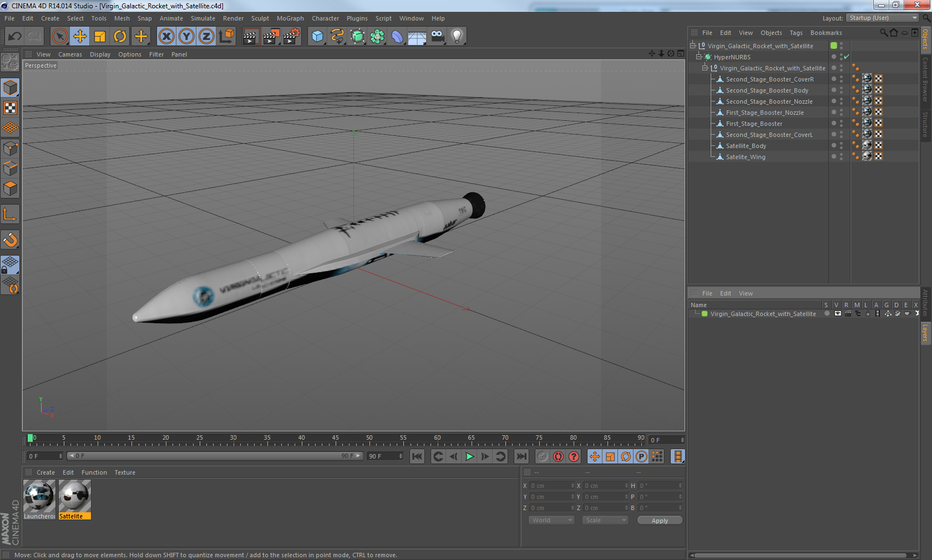Open the Array modeling objects icon
The image size is (932, 560).
pyautogui.click(x=377, y=37)
